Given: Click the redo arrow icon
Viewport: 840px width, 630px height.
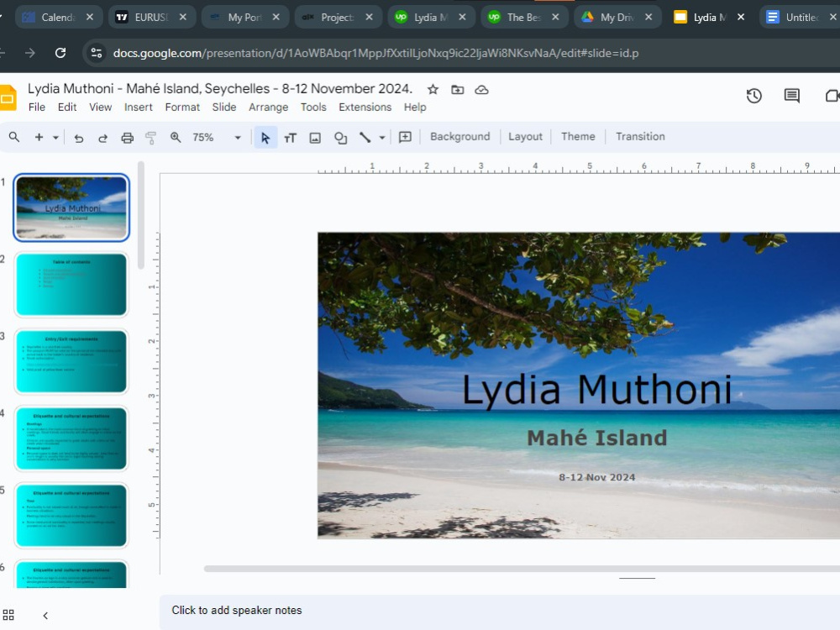Looking at the screenshot, I should click(102, 138).
